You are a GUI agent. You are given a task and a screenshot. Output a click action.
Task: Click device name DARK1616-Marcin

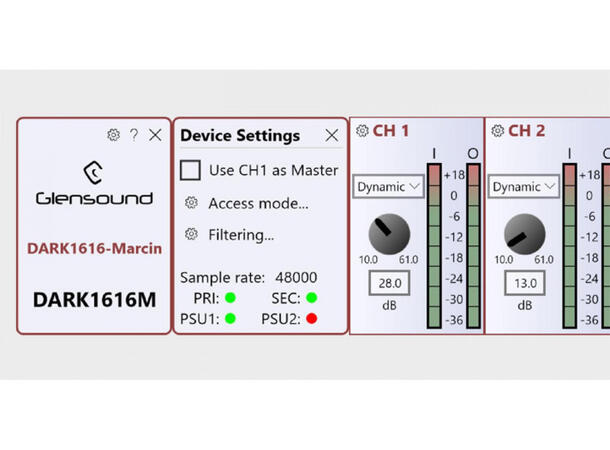(94, 248)
